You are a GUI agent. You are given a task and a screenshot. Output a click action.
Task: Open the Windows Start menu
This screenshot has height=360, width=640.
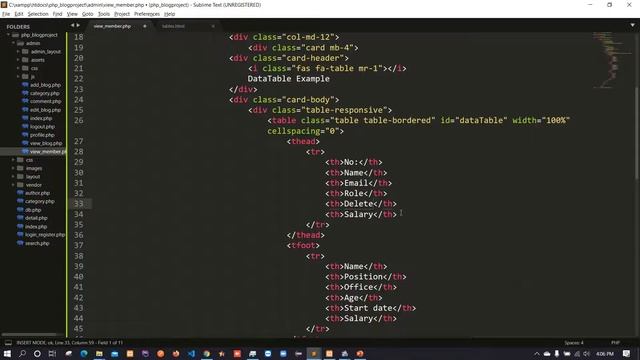click(7, 353)
